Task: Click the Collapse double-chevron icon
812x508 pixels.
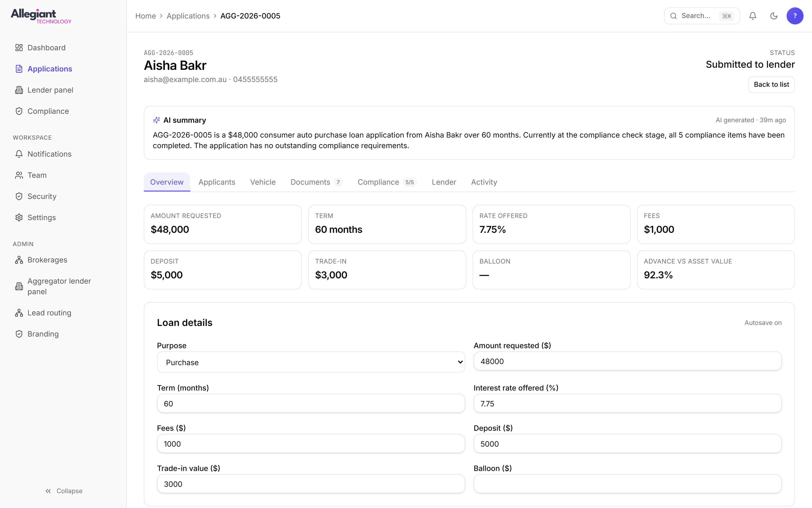Action: pos(48,491)
